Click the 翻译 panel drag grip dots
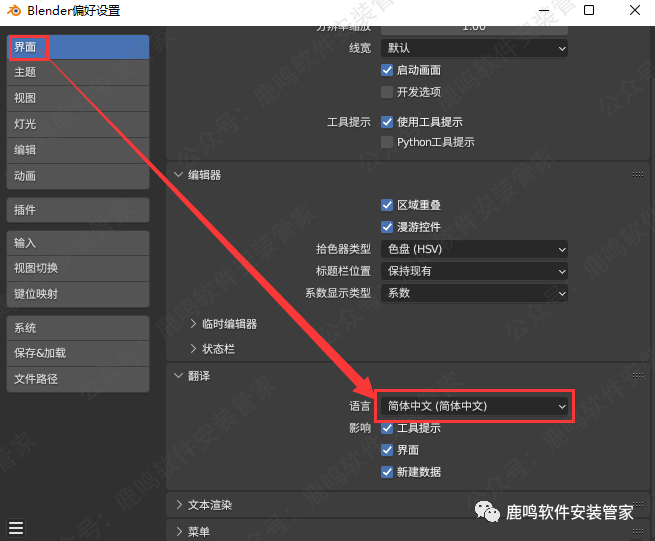This screenshot has height=541, width=655. pyautogui.click(x=637, y=376)
